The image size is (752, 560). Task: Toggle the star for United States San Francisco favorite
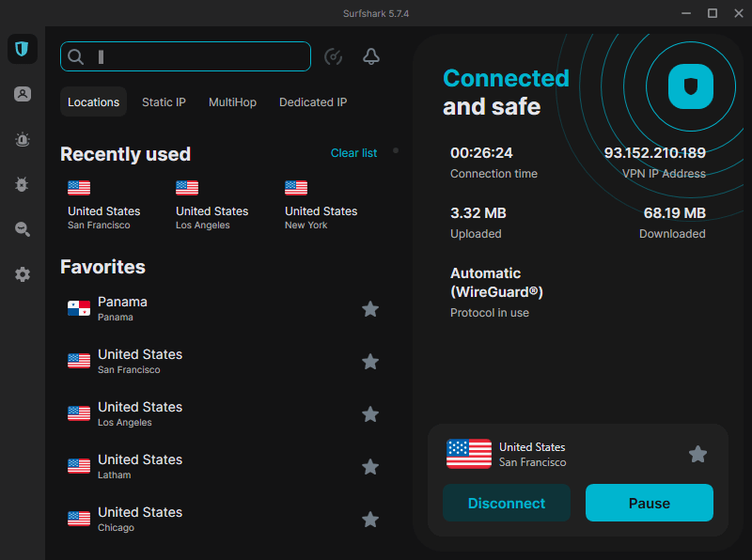click(370, 362)
